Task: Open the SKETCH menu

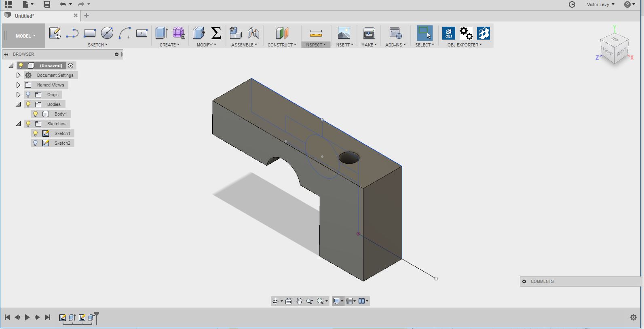Action: point(97,45)
